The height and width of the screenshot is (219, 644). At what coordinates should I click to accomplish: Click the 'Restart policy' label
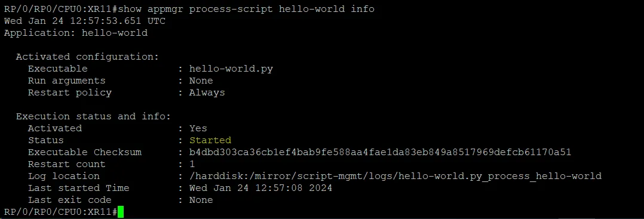coord(69,92)
